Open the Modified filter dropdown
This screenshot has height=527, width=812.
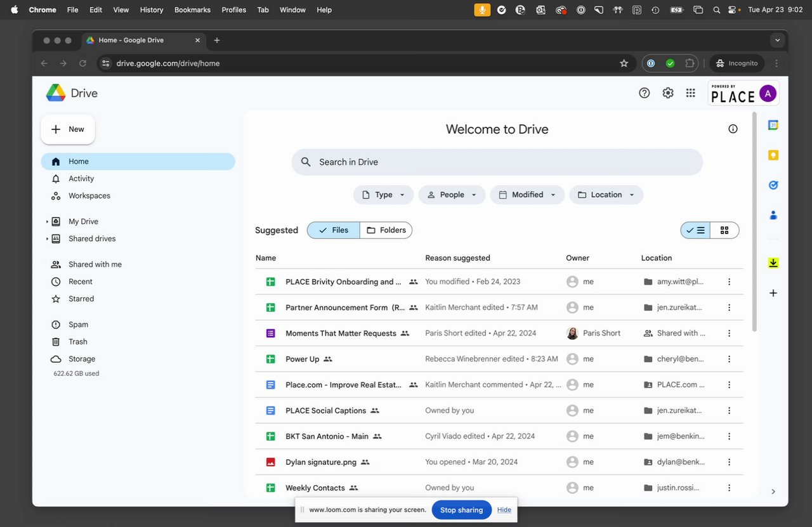click(x=527, y=195)
